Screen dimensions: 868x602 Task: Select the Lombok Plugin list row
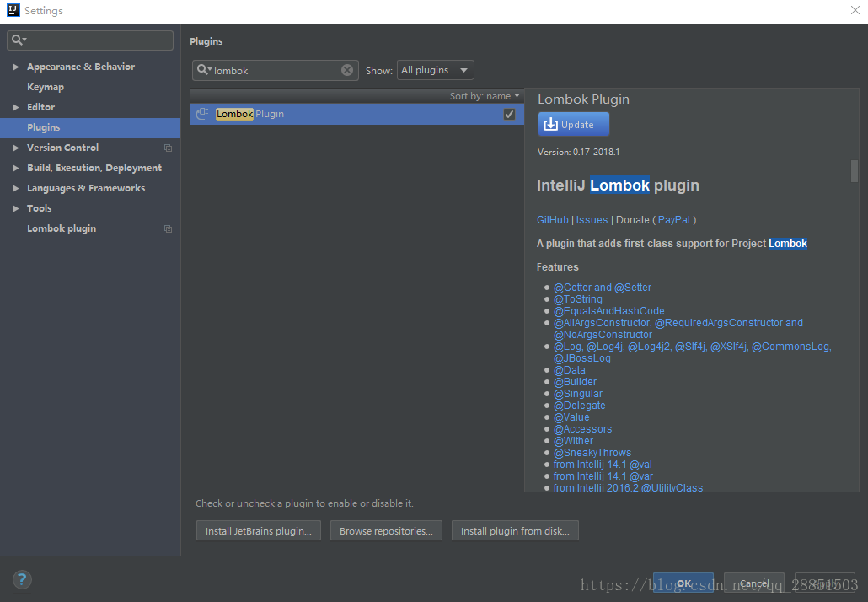point(357,114)
